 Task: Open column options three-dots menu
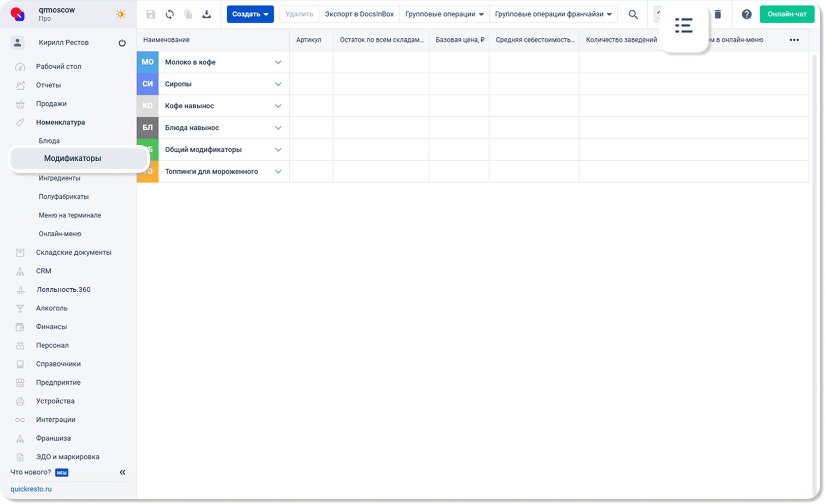click(x=794, y=40)
